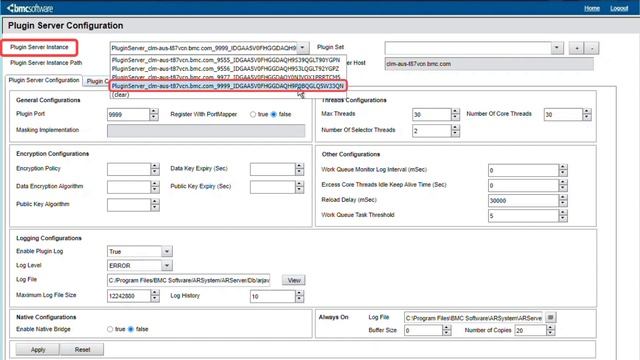Image resolution: width=640 pixels, height=360 pixels.
Task: Click the Apply button
Action: tap(38, 349)
